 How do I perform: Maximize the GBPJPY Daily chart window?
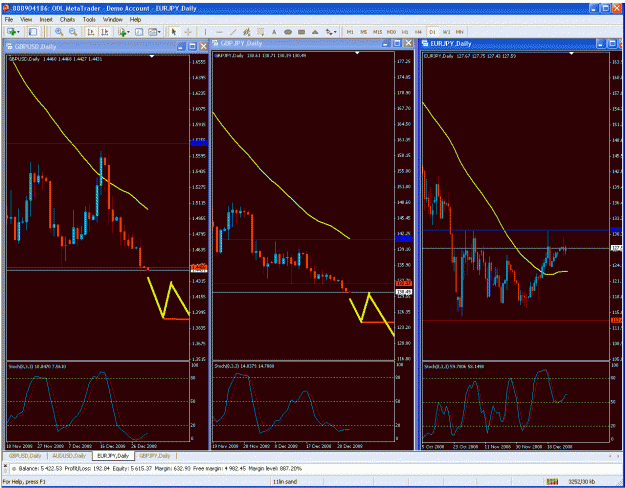point(397,43)
